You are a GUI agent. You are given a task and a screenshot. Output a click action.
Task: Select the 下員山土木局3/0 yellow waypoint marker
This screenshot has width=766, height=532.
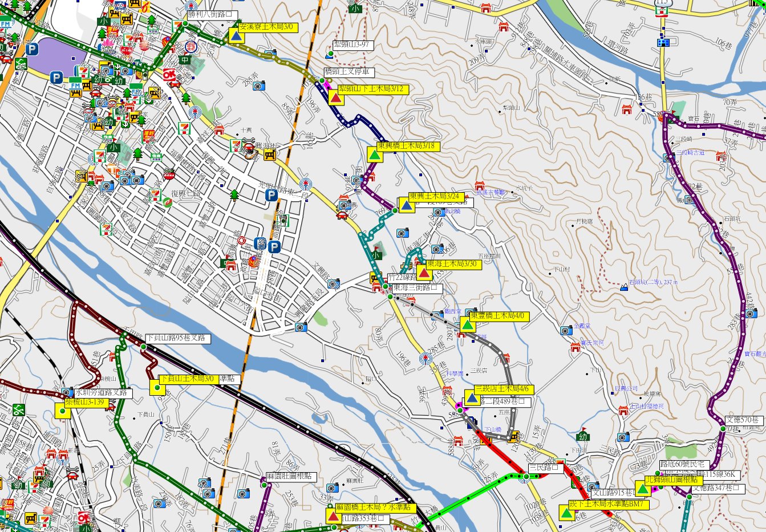click(157, 387)
